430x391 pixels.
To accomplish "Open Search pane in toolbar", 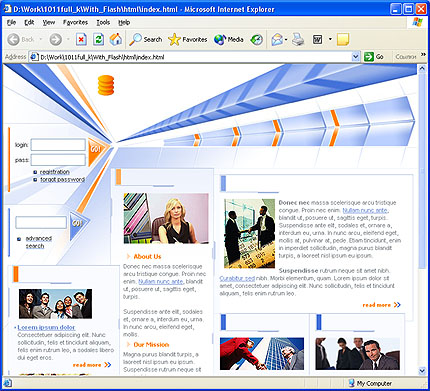I will (146, 40).
